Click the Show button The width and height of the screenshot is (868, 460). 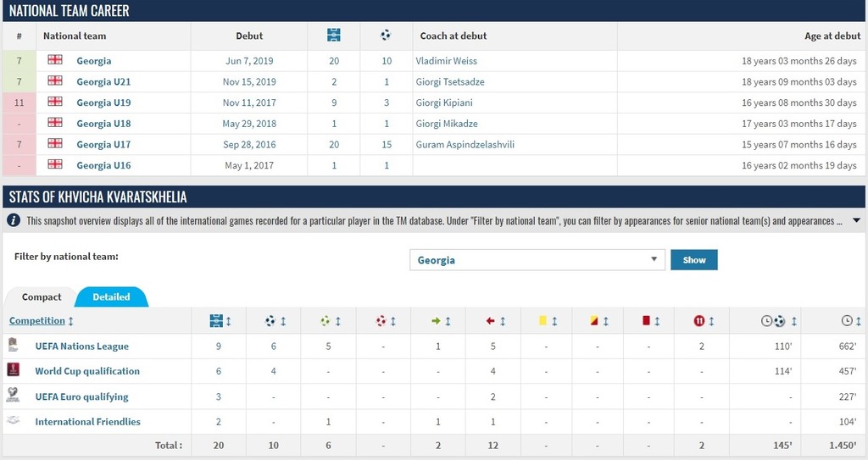pyautogui.click(x=693, y=259)
